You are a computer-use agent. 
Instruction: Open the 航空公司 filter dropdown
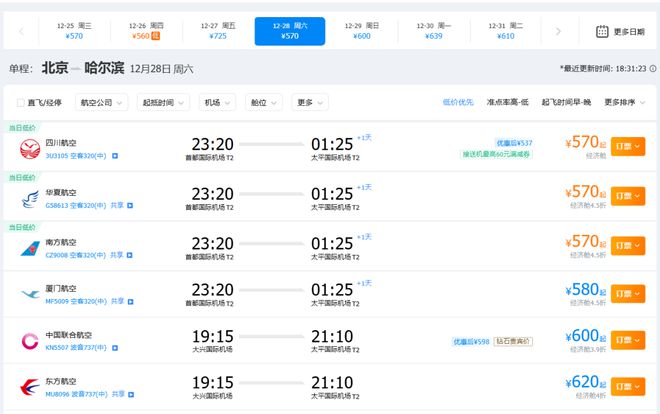point(101,102)
